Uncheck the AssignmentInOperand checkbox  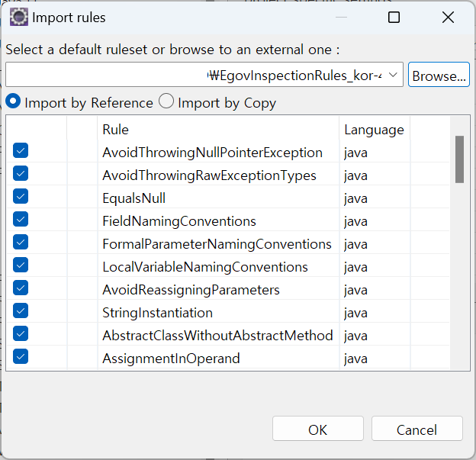[21, 357]
